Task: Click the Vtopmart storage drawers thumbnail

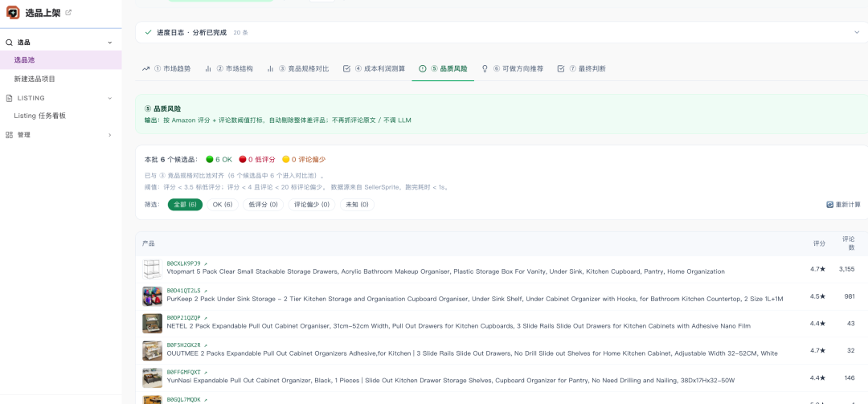Action: point(152,269)
